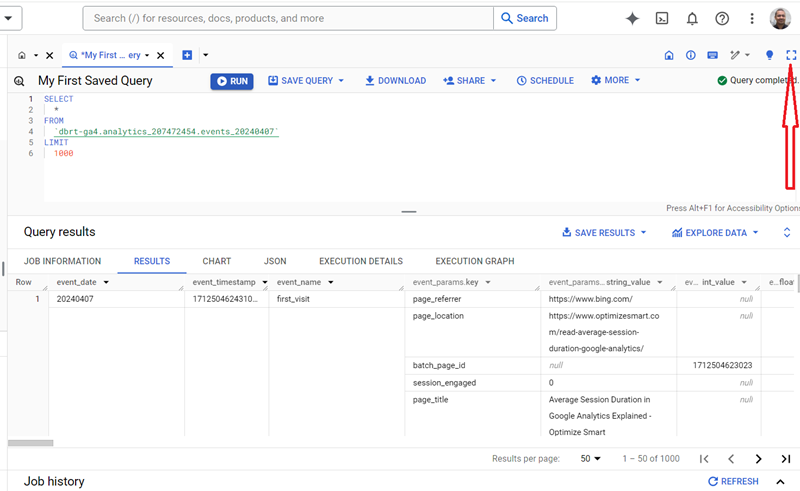
Task: Click the home tab icon
Action: pyautogui.click(x=22, y=55)
